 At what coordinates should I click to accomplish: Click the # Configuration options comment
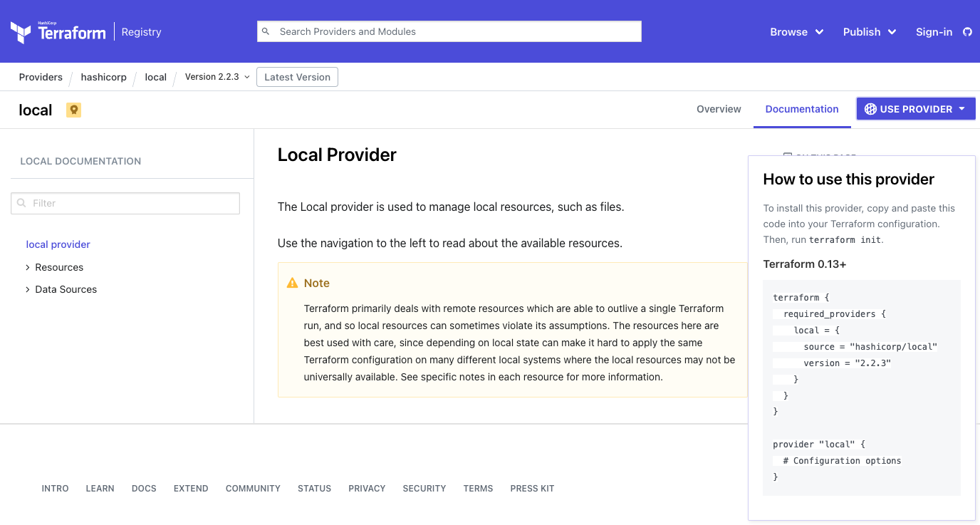point(843,461)
